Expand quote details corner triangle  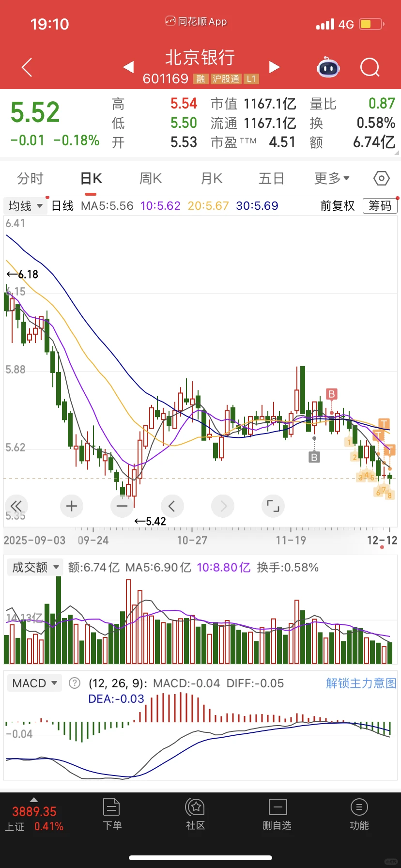pyautogui.click(x=397, y=153)
